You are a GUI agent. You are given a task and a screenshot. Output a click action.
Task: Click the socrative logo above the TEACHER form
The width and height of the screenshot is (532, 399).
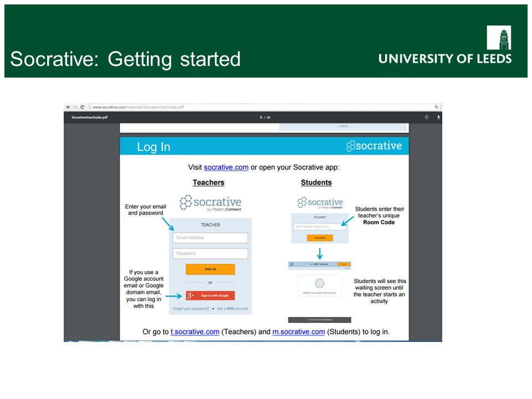pyautogui.click(x=211, y=203)
